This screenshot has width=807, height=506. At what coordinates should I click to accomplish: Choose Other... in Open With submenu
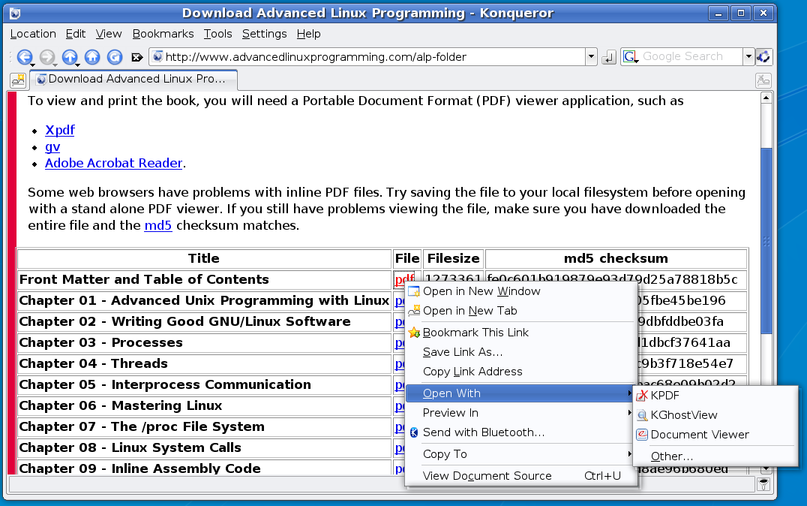tap(715, 456)
